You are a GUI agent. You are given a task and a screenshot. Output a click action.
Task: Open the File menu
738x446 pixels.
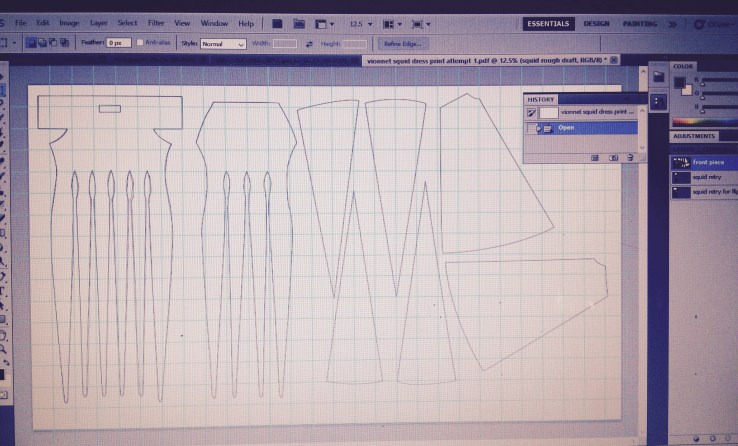tap(21, 23)
